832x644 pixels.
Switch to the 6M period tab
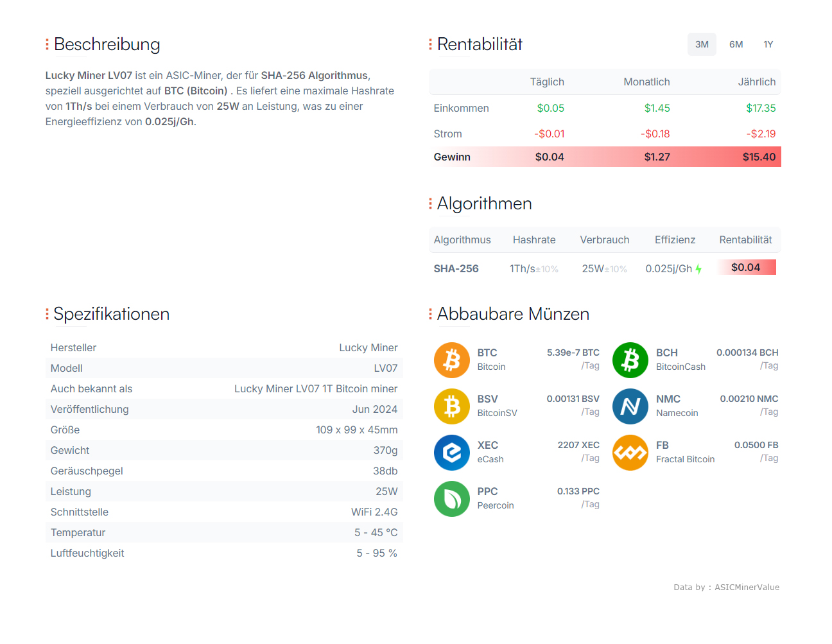pos(736,44)
